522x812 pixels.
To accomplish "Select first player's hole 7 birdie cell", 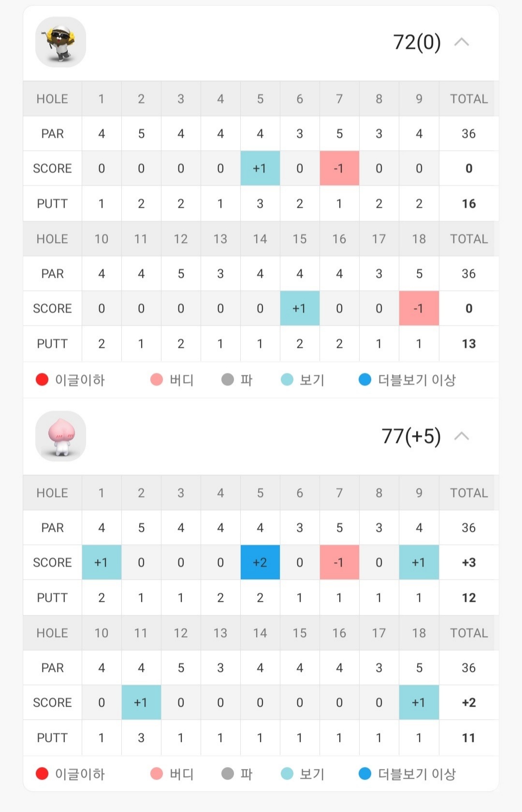I will [x=339, y=168].
